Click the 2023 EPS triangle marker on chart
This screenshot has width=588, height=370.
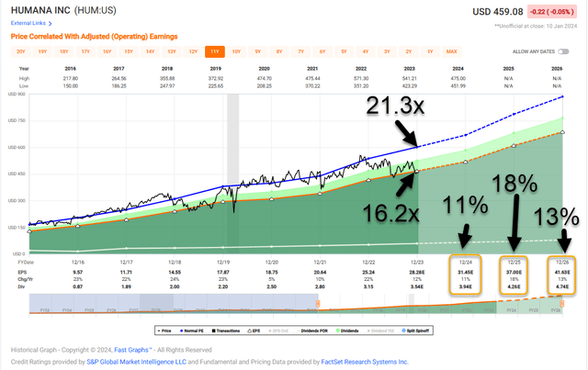[416, 172]
